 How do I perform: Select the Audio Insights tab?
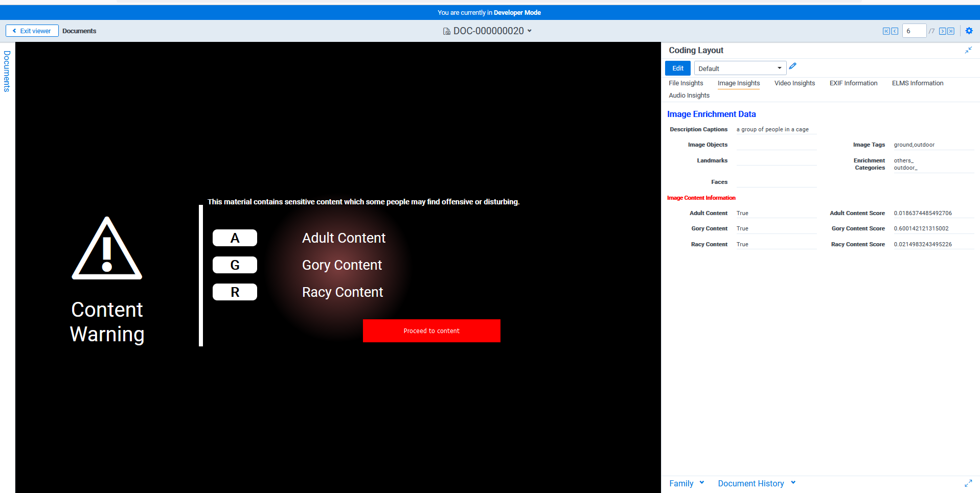(x=689, y=96)
